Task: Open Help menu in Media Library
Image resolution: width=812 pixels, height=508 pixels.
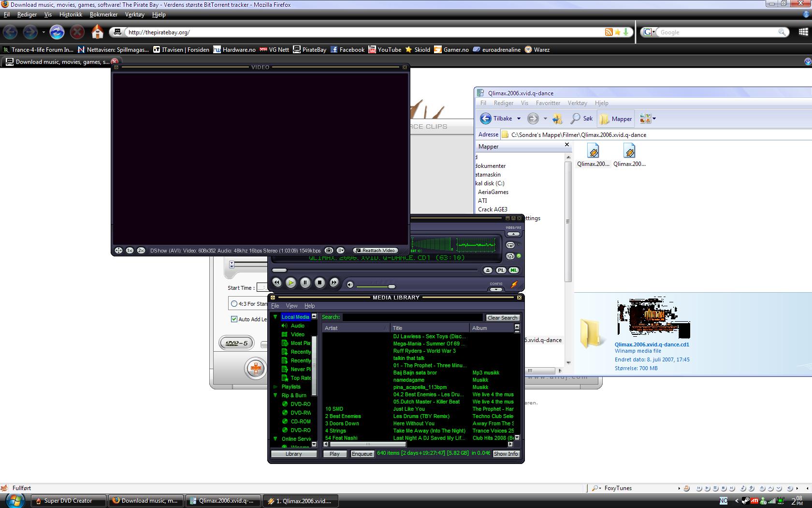Action: coord(309,306)
